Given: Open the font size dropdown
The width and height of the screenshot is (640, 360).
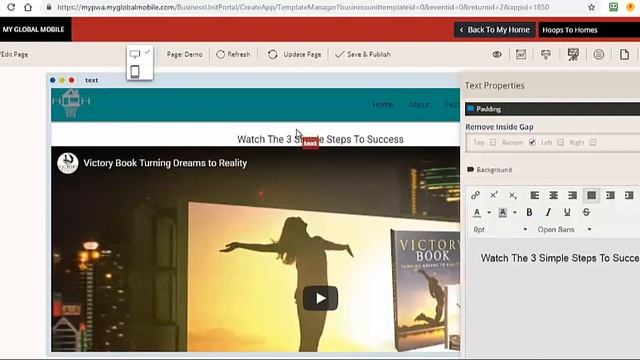Looking at the screenshot, I should [x=500, y=229].
